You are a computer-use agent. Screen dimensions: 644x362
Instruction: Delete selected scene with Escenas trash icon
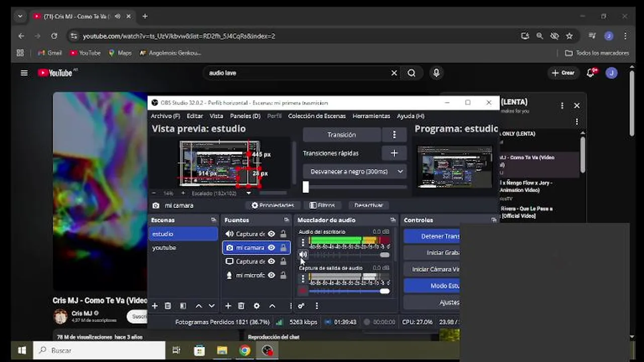click(168, 306)
